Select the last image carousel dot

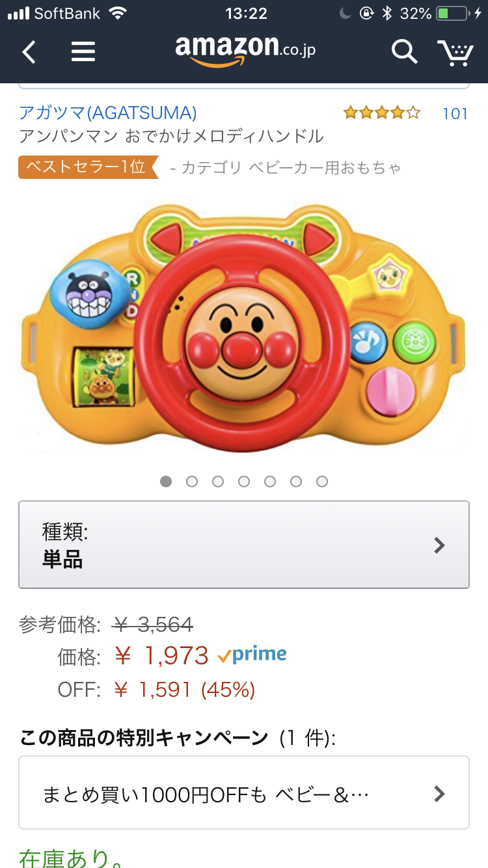(x=322, y=481)
